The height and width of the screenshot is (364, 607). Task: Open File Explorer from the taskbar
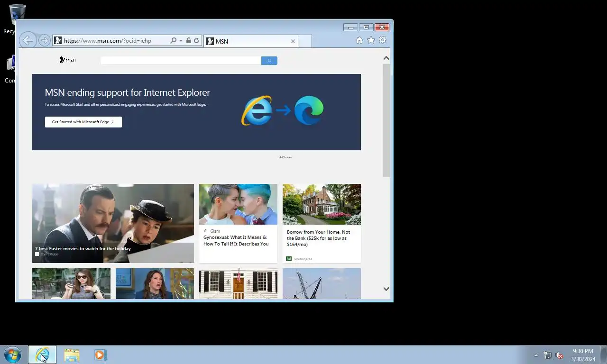(72, 355)
